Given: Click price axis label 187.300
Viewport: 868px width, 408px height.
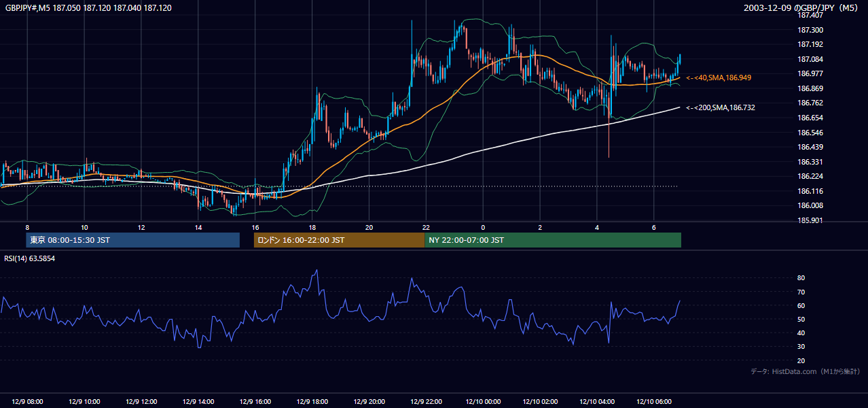Looking at the screenshot, I should click(811, 30).
